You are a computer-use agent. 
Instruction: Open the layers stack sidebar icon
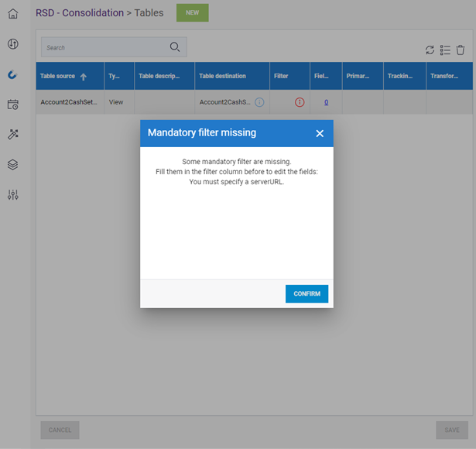coord(12,165)
